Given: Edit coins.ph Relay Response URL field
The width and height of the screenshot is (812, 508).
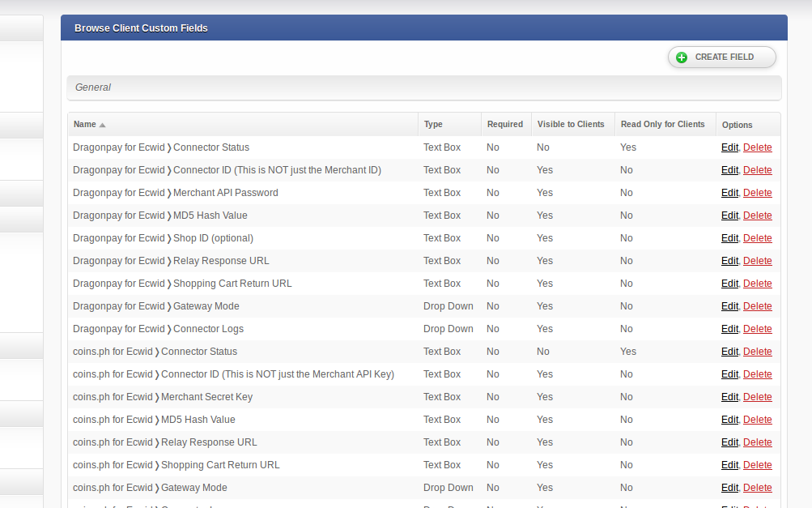Looking at the screenshot, I should pyautogui.click(x=729, y=442).
